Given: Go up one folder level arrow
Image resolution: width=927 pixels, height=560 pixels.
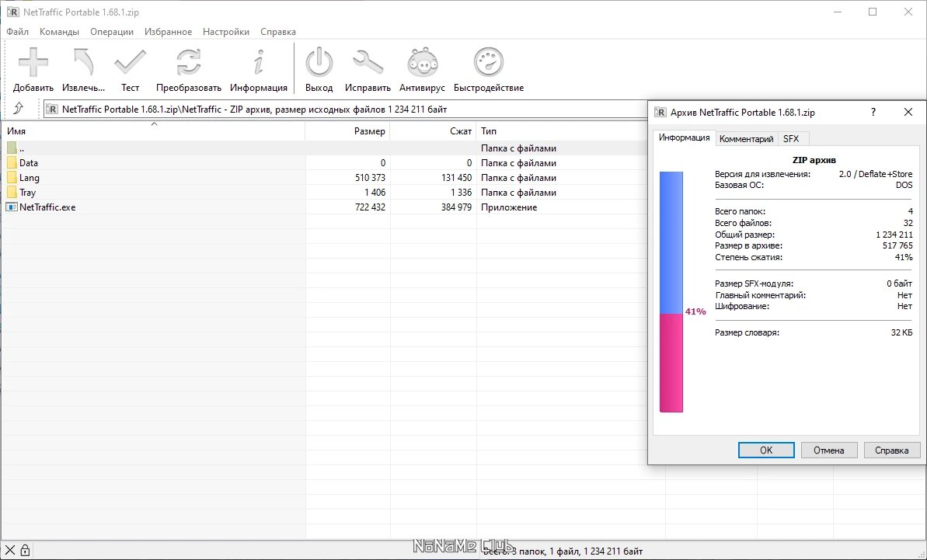Looking at the screenshot, I should [19, 109].
